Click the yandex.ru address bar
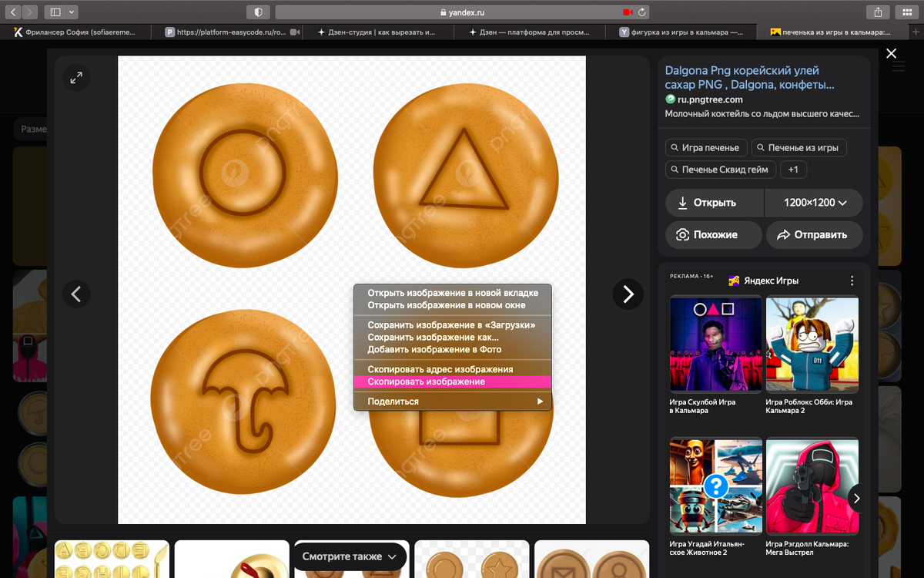This screenshot has height=578, width=924. (x=462, y=12)
